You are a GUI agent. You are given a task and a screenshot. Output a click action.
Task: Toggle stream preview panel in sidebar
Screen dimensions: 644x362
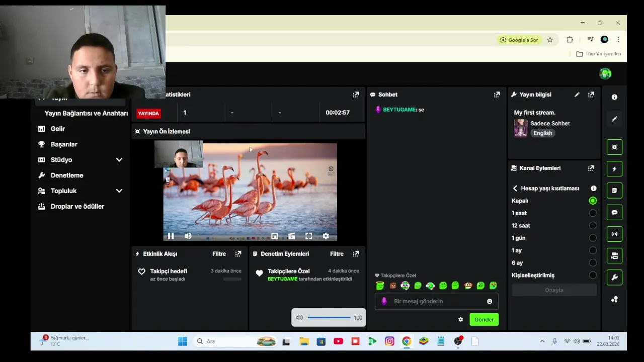click(614, 147)
